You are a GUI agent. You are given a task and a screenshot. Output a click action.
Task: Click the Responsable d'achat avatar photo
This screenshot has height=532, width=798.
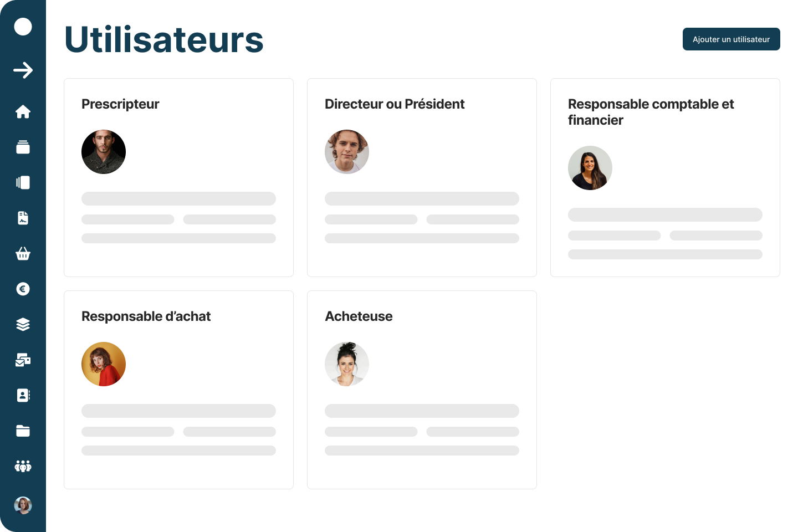click(104, 364)
